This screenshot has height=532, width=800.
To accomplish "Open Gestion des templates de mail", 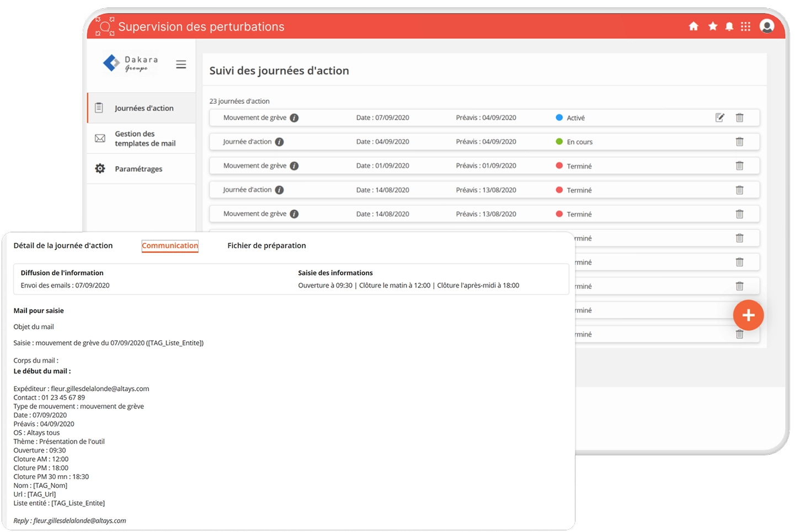I will 145,139.
